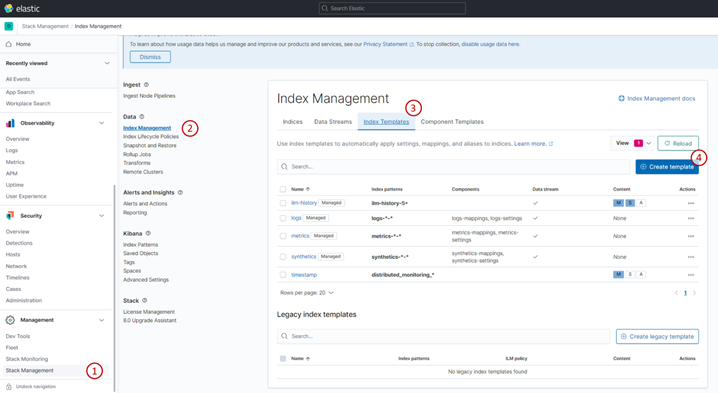
Task: Click the M content badge for timestamp
Action: coord(618,274)
